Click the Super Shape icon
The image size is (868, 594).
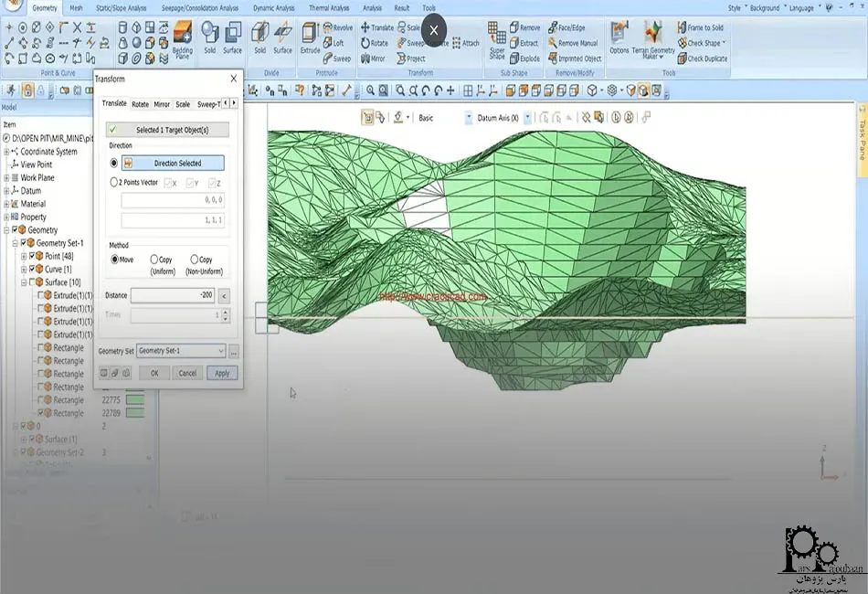pos(496,39)
